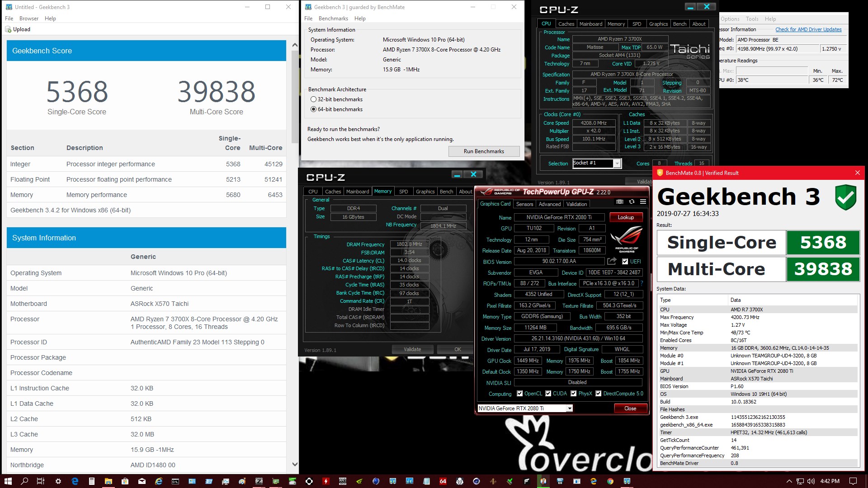Image resolution: width=868 pixels, height=488 pixels.
Task: Open the Options menu in AMD window
Action: 730,19
